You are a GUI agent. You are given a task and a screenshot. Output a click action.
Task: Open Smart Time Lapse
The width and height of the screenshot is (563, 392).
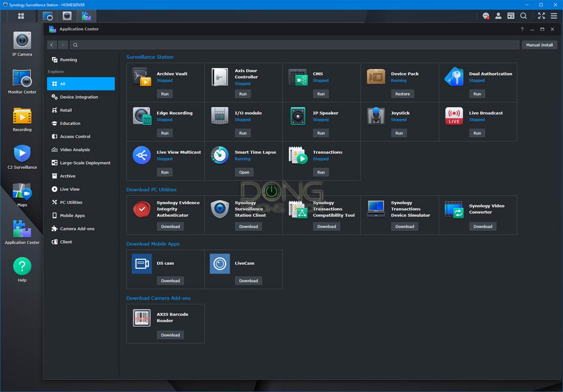pyautogui.click(x=244, y=172)
